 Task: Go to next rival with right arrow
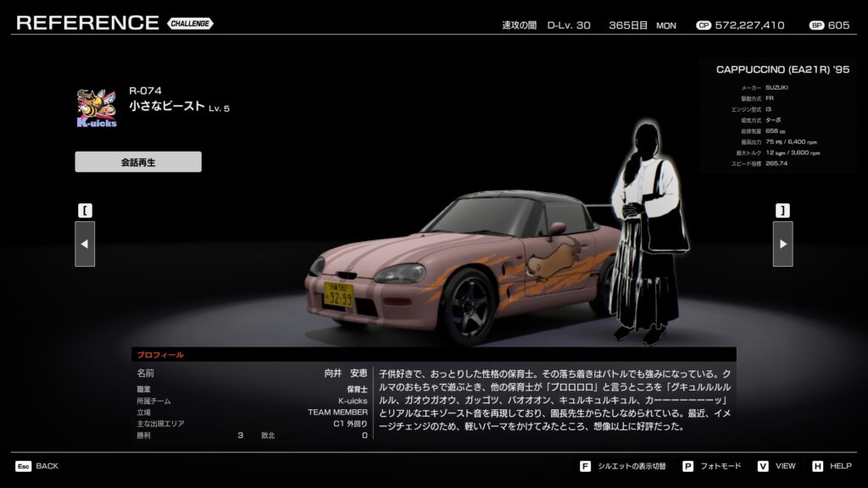[x=782, y=244]
